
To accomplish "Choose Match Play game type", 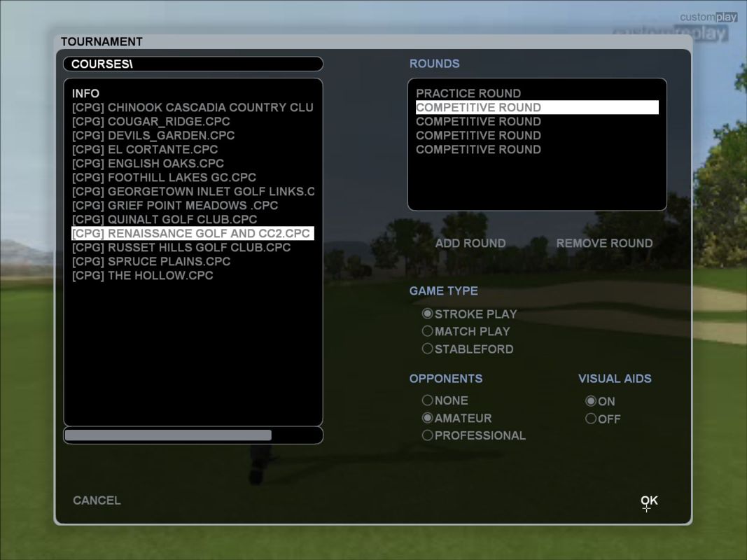I will click(x=428, y=332).
